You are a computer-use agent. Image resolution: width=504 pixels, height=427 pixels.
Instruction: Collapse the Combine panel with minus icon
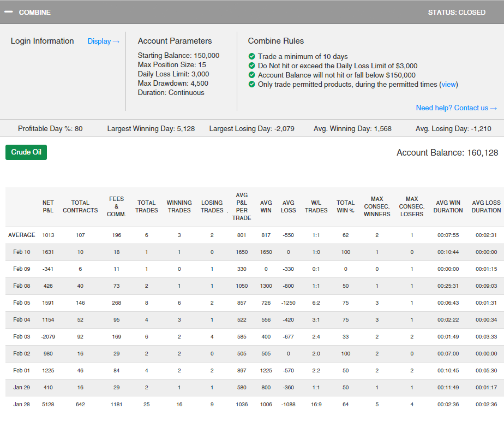tap(9, 12)
